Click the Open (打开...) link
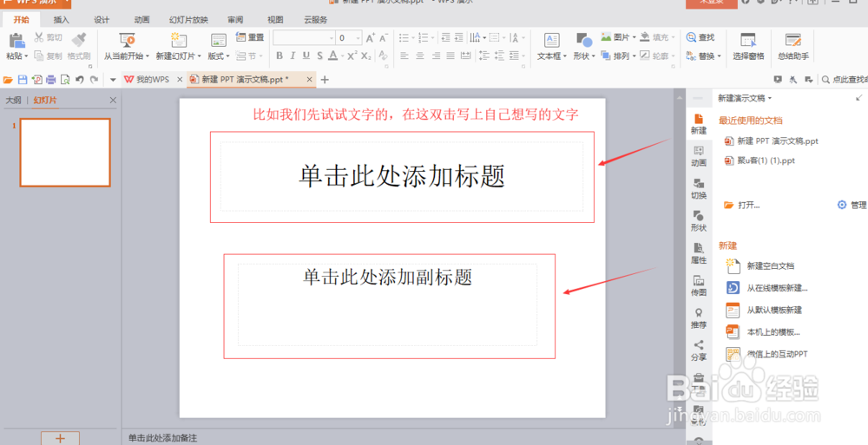 pyautogui.click(x=742, y=205)
